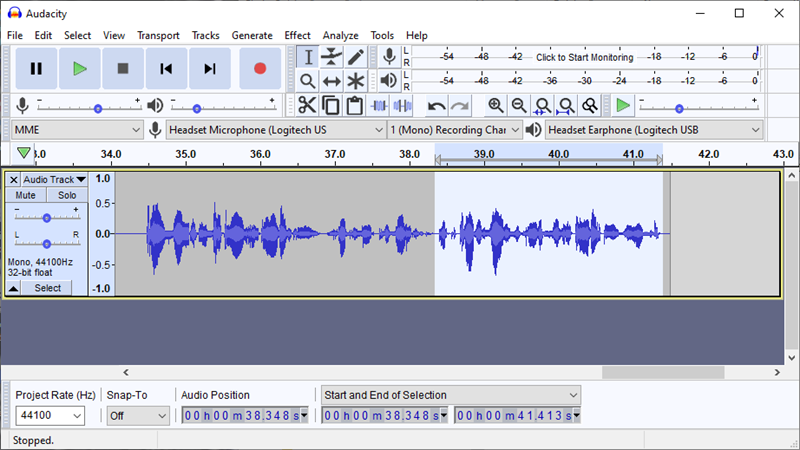
Task: Collapse the track with the up-arrow button
Action: coord(13,288)
